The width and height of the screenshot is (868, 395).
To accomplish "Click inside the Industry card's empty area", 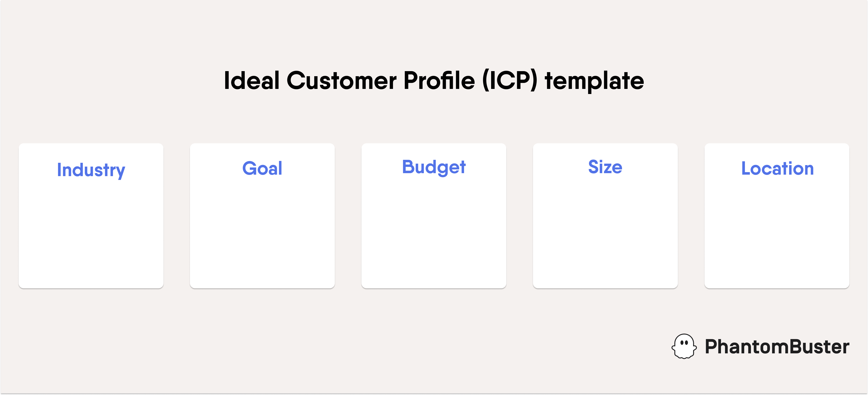I will 91,233.
